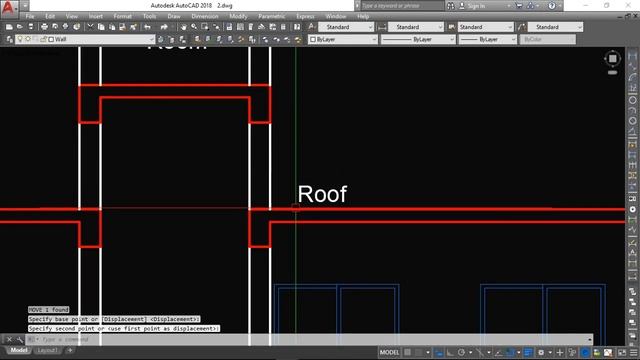Image resolution: width=640 pixels, height=360 pixels.
Task: Undo the last action
Action: [147, 27]
